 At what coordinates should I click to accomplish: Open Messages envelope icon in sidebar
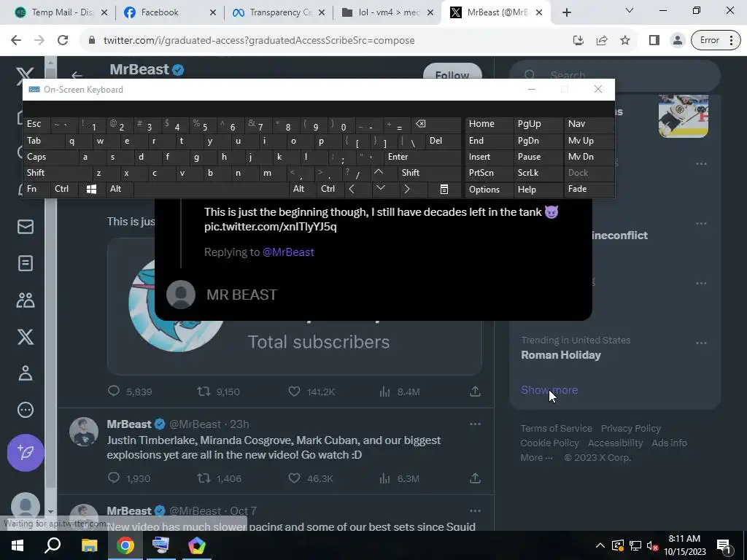tap(26, 227)
